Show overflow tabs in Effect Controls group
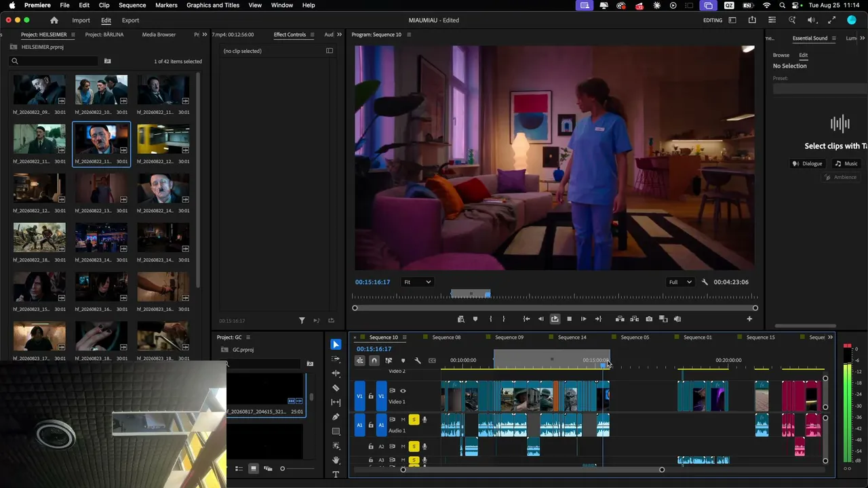 pyautogui.click(x=339, y=35)
